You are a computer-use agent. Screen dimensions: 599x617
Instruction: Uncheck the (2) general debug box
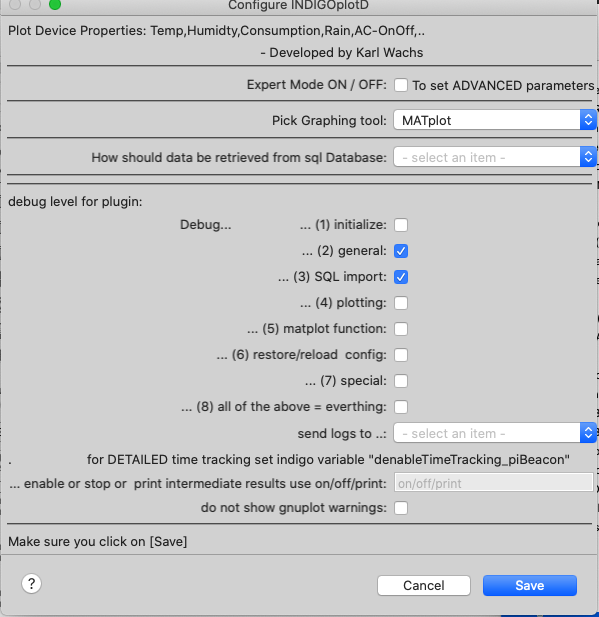tap(401, 251)
